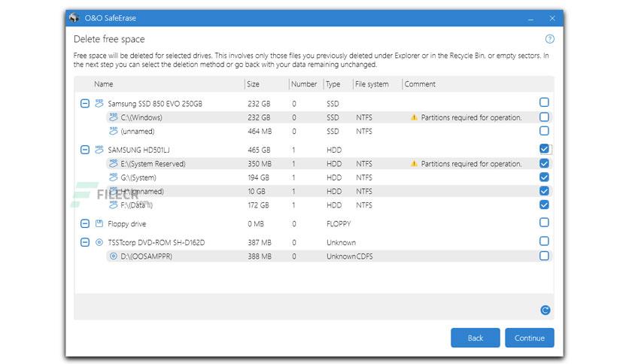
Task: Click the SAMSUNG HD501LJ hard disk icon
Action: tap(99, 150)
